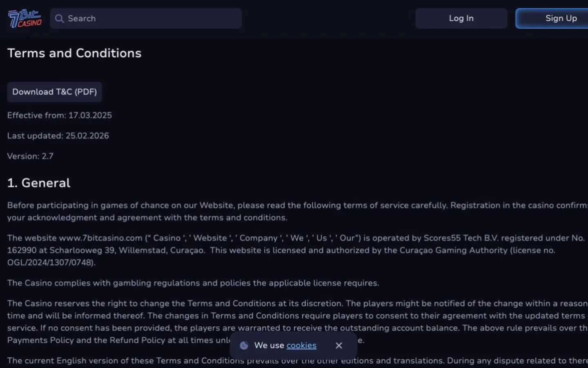Dismiss the cookie notice with the X
This screenshot has width=588, height=368.
(x=339, y=346)
